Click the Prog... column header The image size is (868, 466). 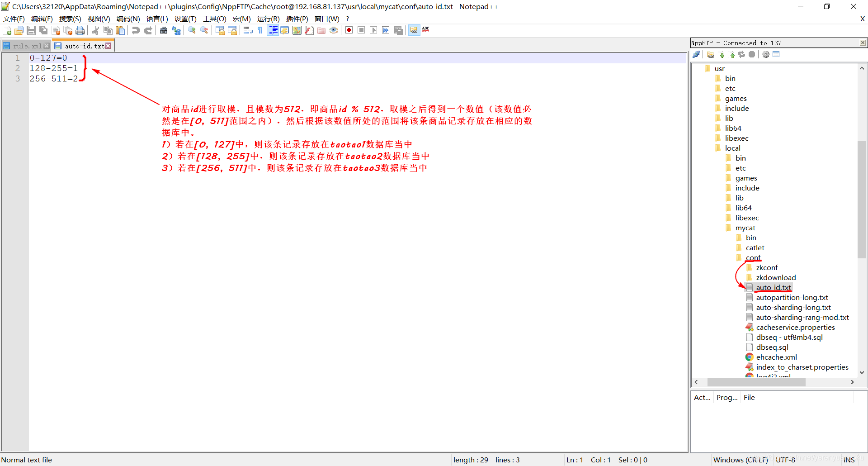pyautogui.click(x=727, y=397)
